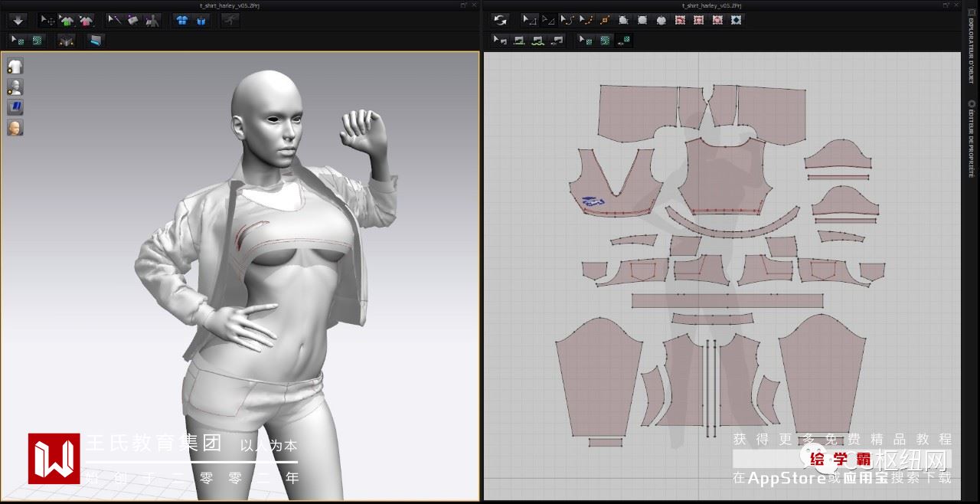
Task: Toggle the blue fabric render style icon
Action: pyautogui.click(x=15, y=106)
